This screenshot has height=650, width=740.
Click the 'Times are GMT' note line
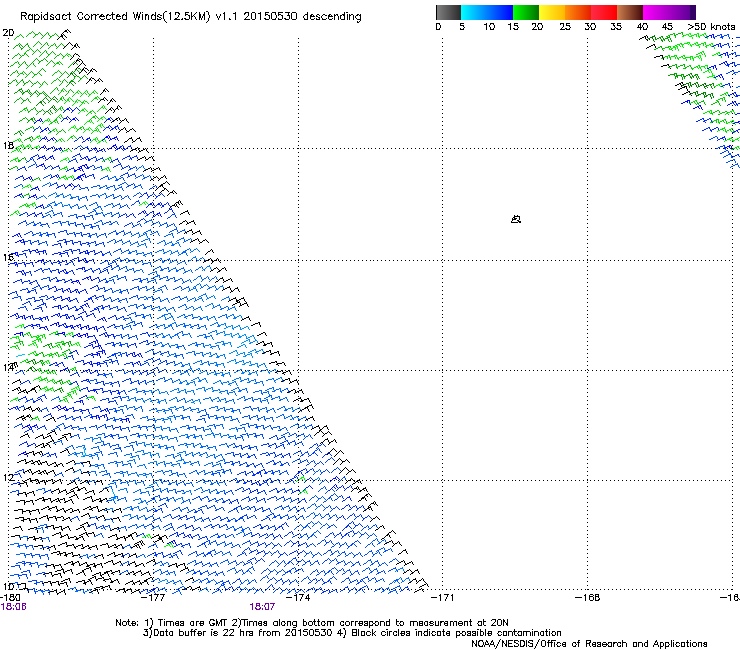(312, 623)
